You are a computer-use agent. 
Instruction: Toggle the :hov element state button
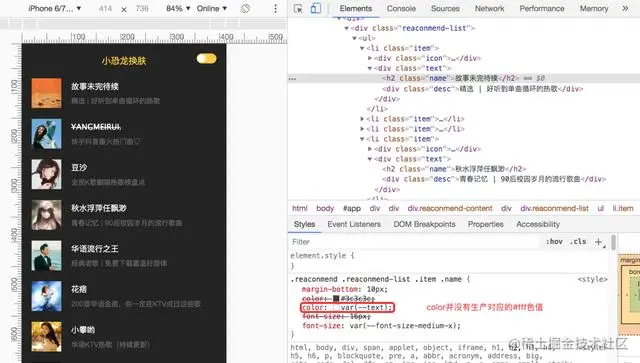(554, 242)
